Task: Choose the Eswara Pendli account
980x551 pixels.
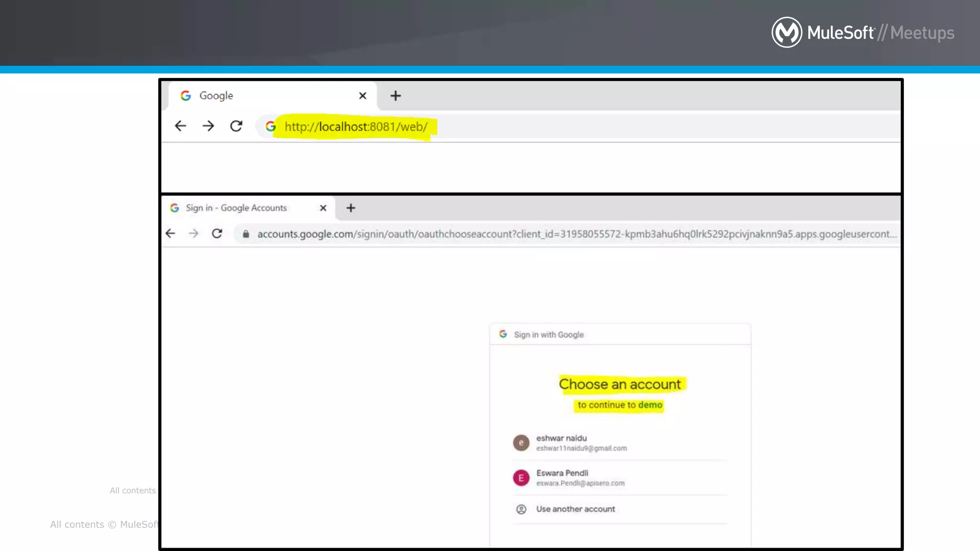Action: click(620, 478)
